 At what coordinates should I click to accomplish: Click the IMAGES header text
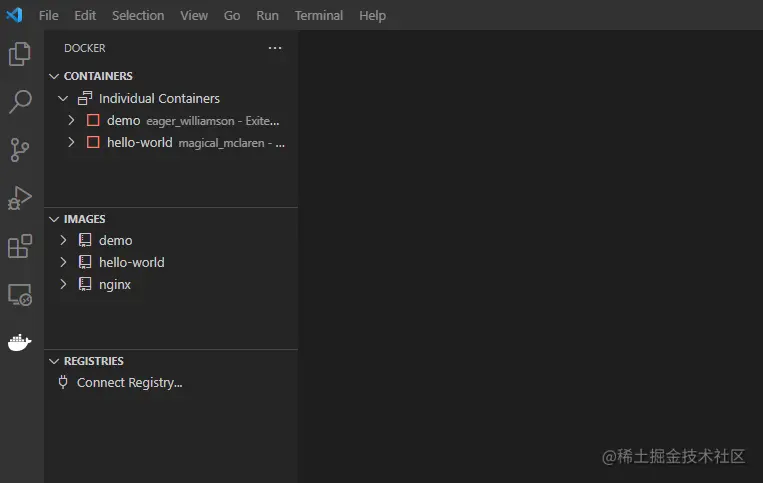85,219
